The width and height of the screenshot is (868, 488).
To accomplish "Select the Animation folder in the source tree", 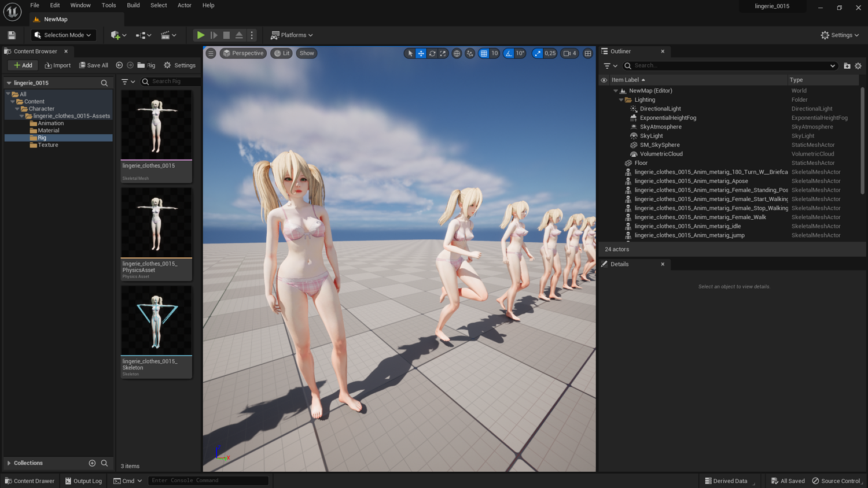I will pyautogui.click(x=51, y=123).
